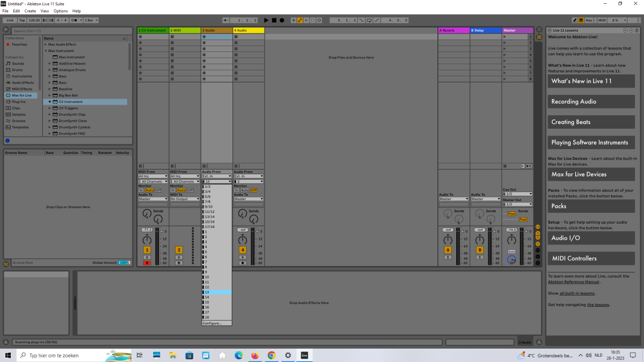Image resolution: width=644 pixels, height=362 pixels.
Task: Choose input channel 3/4 from dropdown list
Action: pyautogui.click(x=217, y=191)
